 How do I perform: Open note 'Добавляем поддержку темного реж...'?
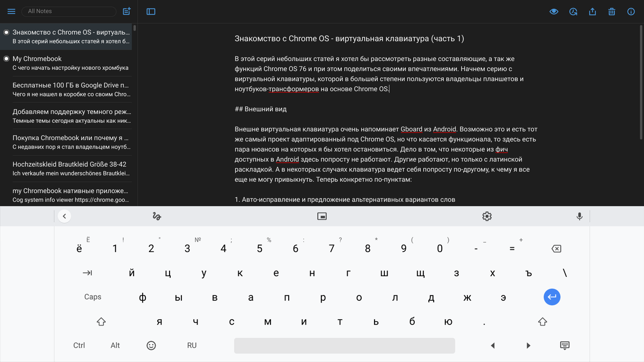click(x=66, y=116)
